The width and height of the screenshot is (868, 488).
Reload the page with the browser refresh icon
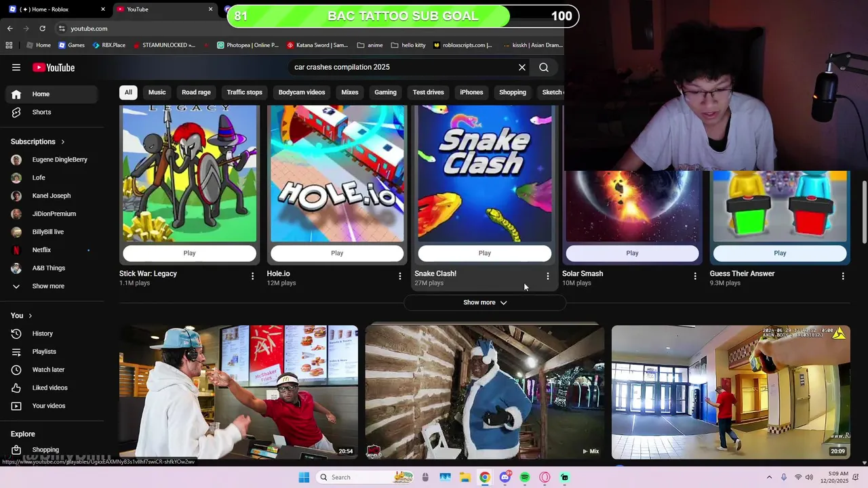[x=42, y=28]
